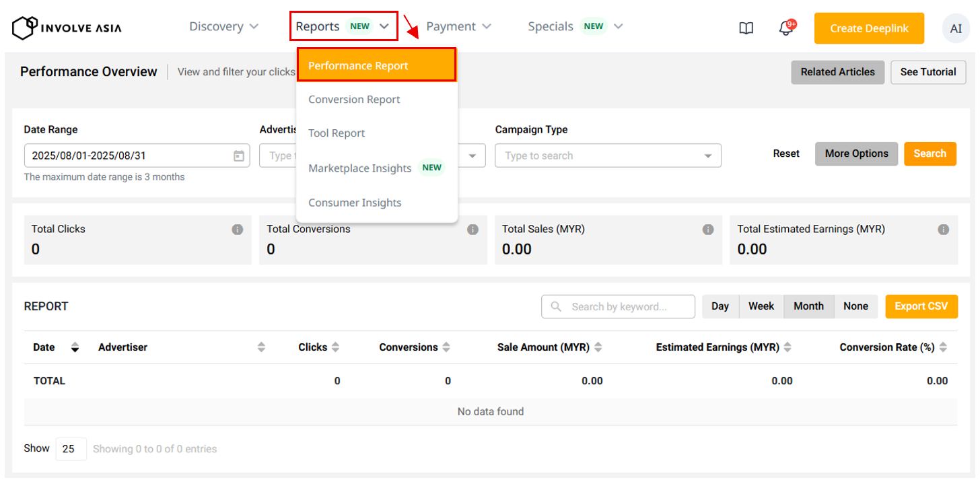Click the Search by keyword field
This screenshot has height=486, width=980.
[x=626, y=307]
